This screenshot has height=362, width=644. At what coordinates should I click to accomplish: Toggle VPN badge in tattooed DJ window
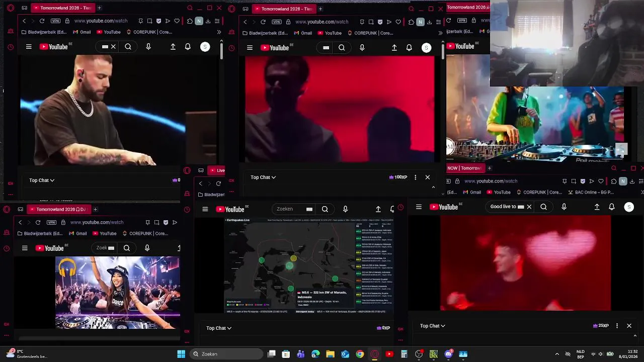point(55,21)
